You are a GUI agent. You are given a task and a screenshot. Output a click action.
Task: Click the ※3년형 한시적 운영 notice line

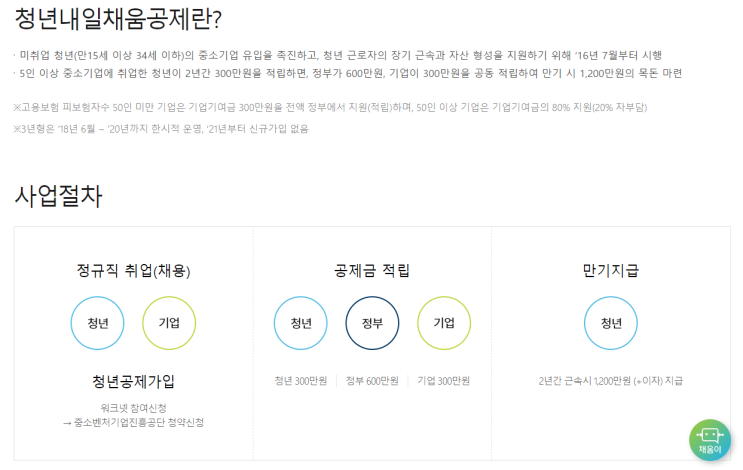pos(161,129)
